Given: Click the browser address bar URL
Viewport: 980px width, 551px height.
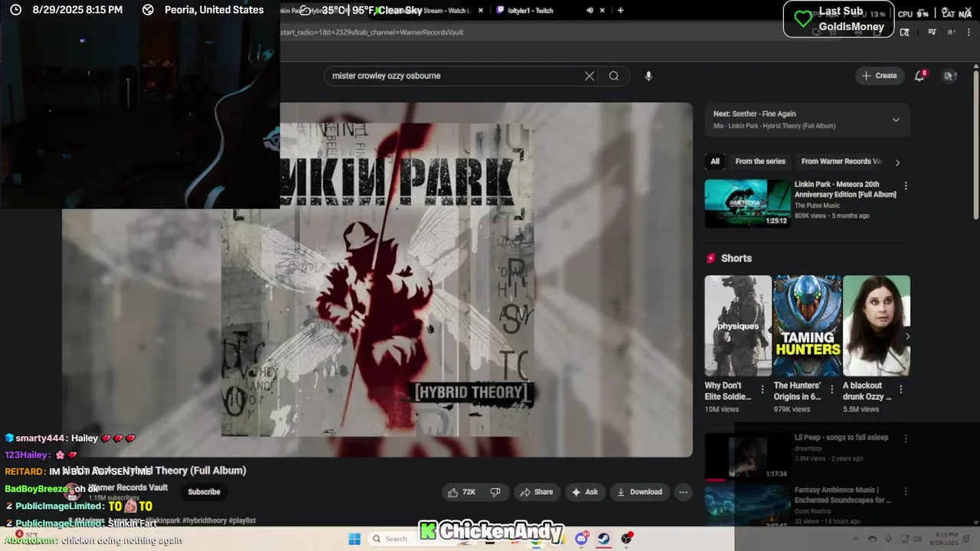Looking at the screenshot, I should point(372,32).
